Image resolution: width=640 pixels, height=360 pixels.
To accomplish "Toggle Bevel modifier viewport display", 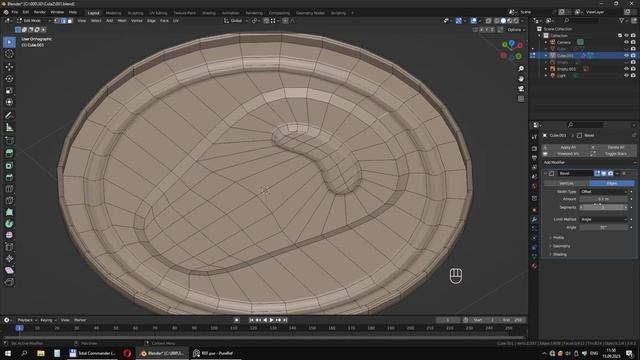I will click(604, 173).
